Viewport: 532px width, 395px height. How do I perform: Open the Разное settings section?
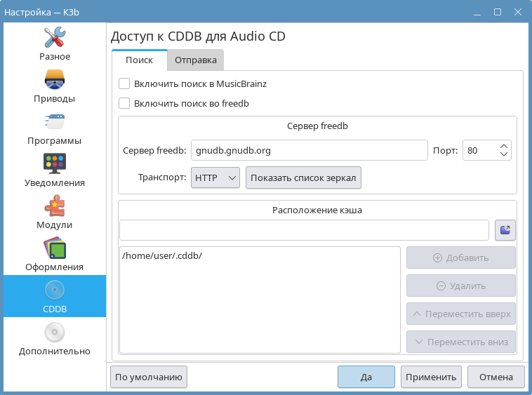pyautogui.click(x=55, y=43)
